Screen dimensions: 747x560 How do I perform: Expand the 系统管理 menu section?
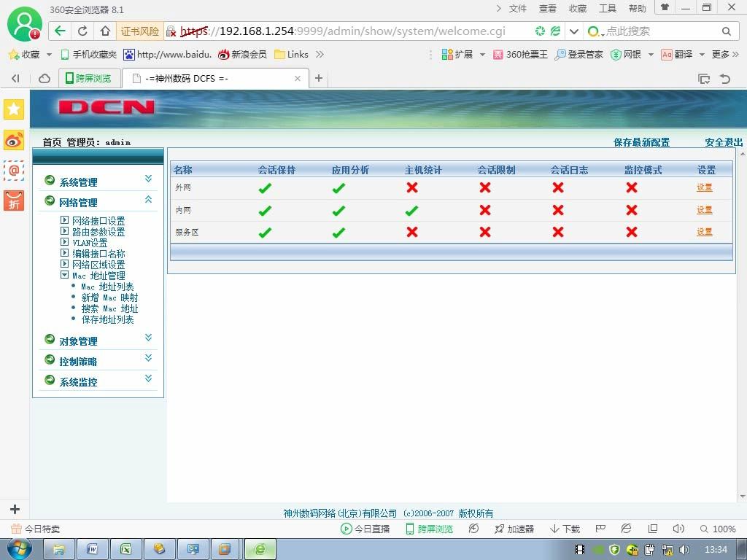(148, 179)
